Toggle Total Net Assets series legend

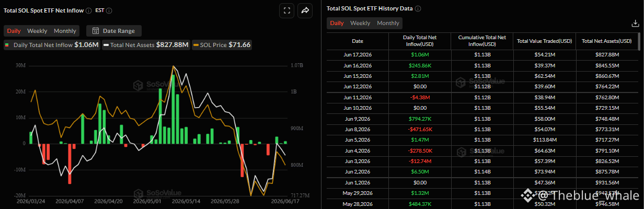click(146, 45)
